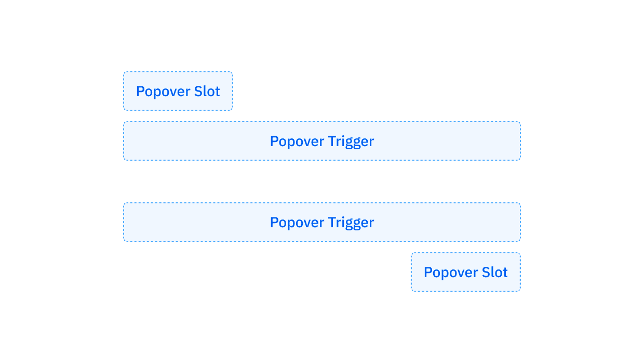Click the "Popover Slot" label in the upper slot
Screen dimensions: 644x363
click(178, 91)
